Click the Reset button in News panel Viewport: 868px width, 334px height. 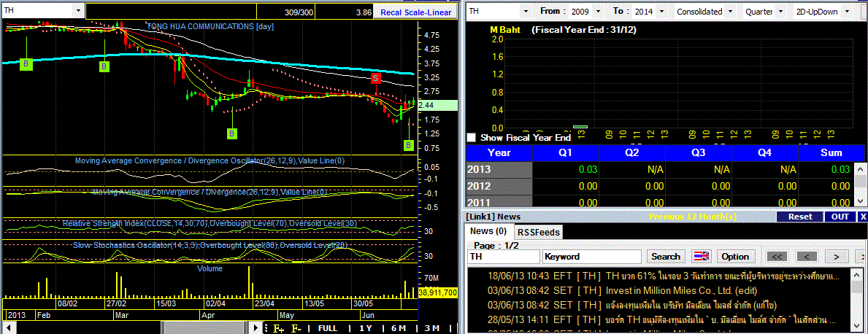click(x=799, y=217)
